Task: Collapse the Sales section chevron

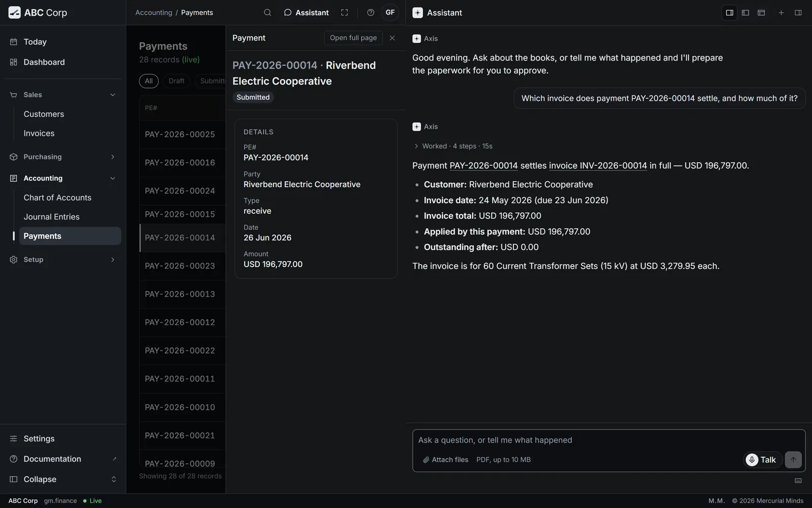Action: 113,95
